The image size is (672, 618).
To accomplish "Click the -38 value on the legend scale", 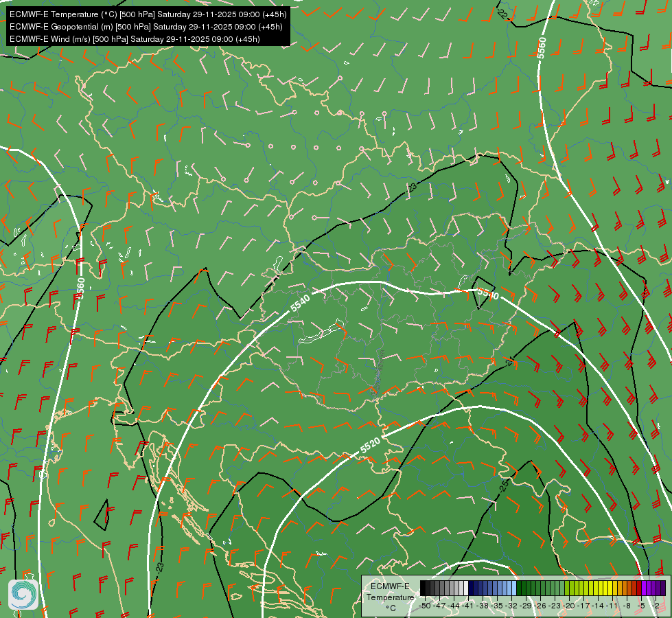I will click(x=483, y=606).
